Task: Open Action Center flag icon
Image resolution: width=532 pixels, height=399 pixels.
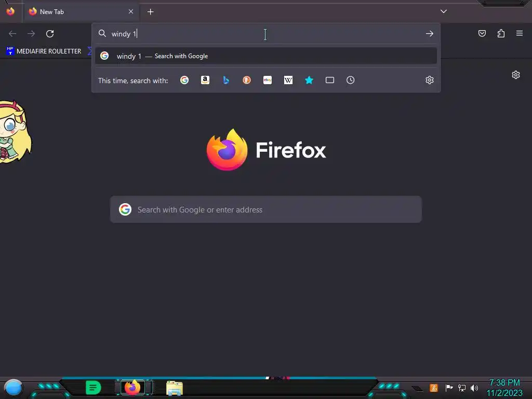Action: click(x=449, y=388)
